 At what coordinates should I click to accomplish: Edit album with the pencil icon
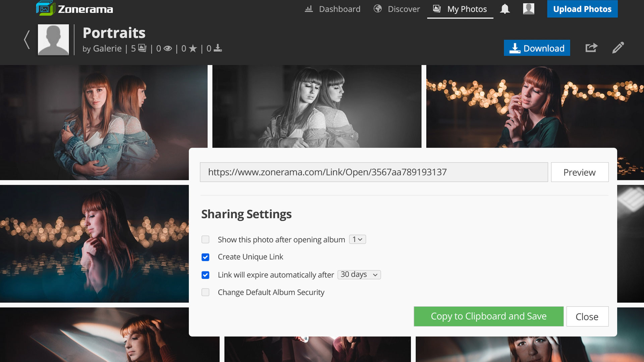pos(618,48)
